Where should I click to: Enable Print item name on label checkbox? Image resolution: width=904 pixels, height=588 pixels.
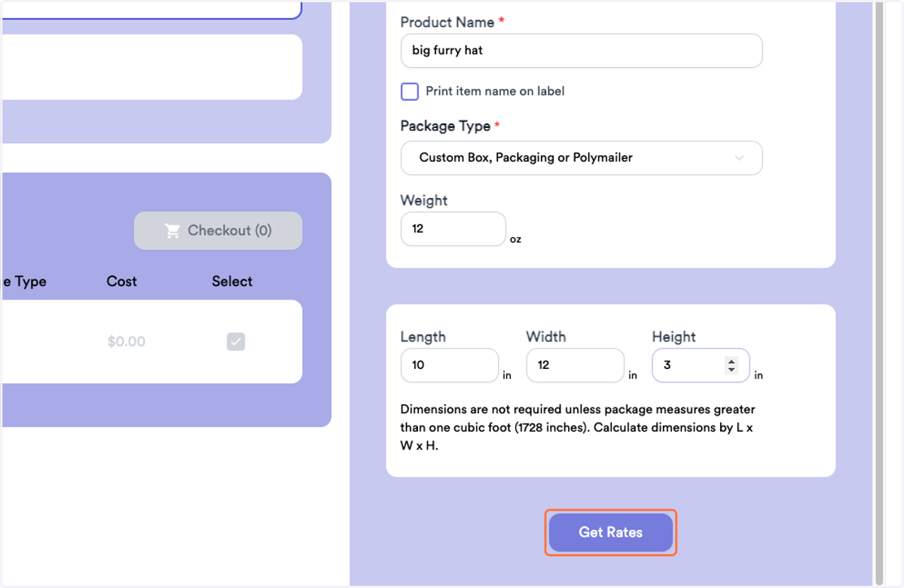[x=410, y=91]
